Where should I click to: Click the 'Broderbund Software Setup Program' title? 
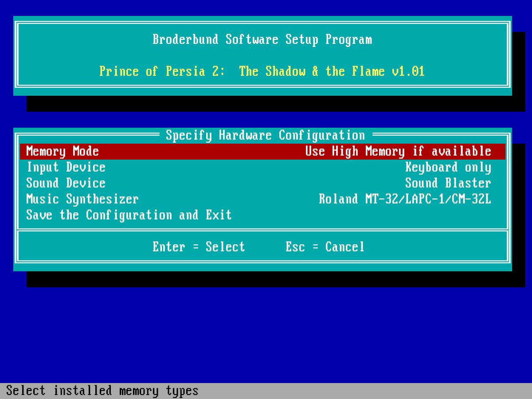[x=262, y=39]
